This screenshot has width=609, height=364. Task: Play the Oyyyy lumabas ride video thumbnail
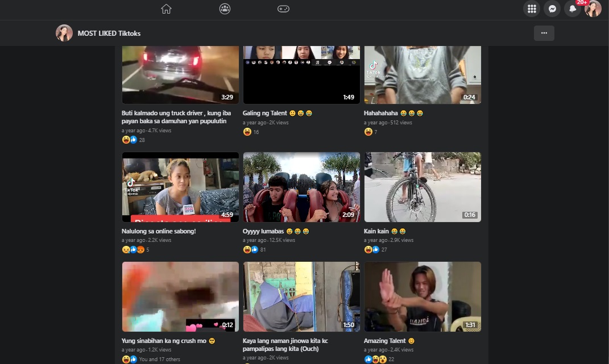coord(301,187)
